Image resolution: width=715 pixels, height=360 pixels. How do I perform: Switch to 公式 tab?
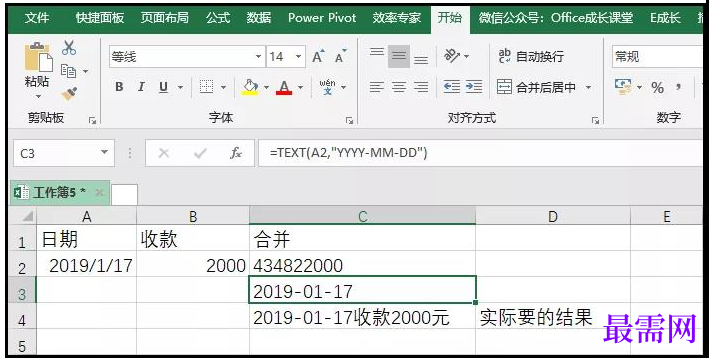(x=218, y=18)
